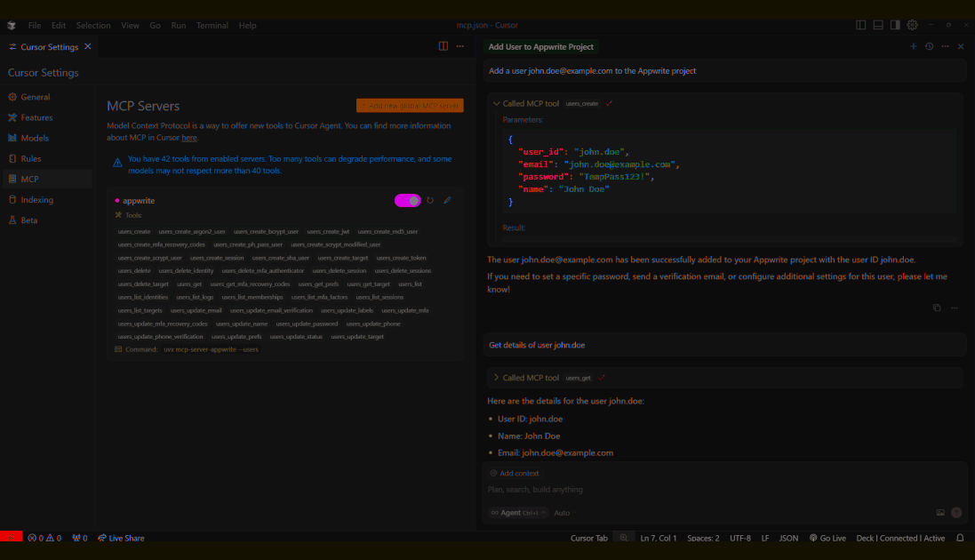Expand the 'Called MCP tool users_get' section
Screen dimensions: 975x560
pyautogui.click(x=497, y=377)
